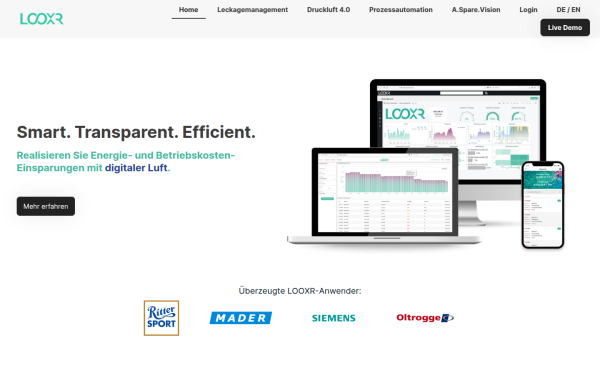Click the MADER logo
Image resolution: width=600 pixels, height=375 pixels.
pyautogui.click(x=241, y=318)
